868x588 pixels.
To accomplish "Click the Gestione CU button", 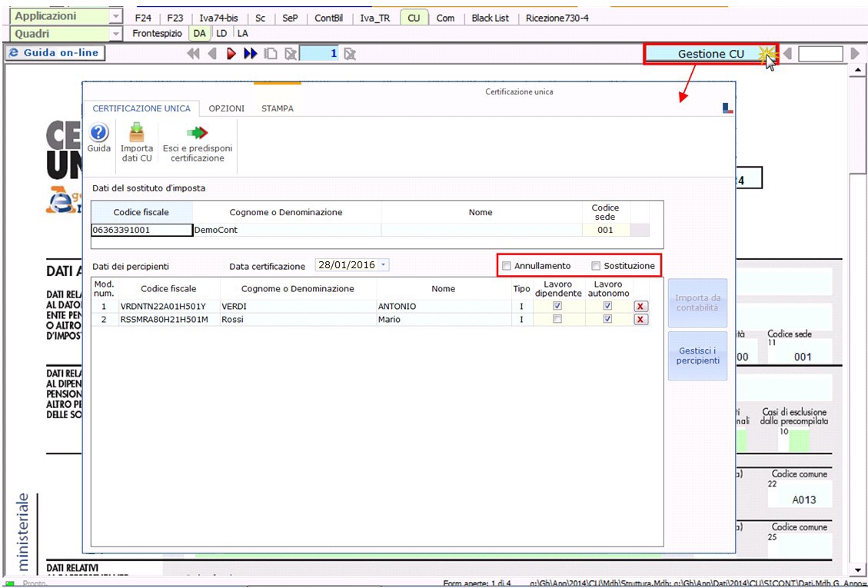I will click(x=711, y=54).
